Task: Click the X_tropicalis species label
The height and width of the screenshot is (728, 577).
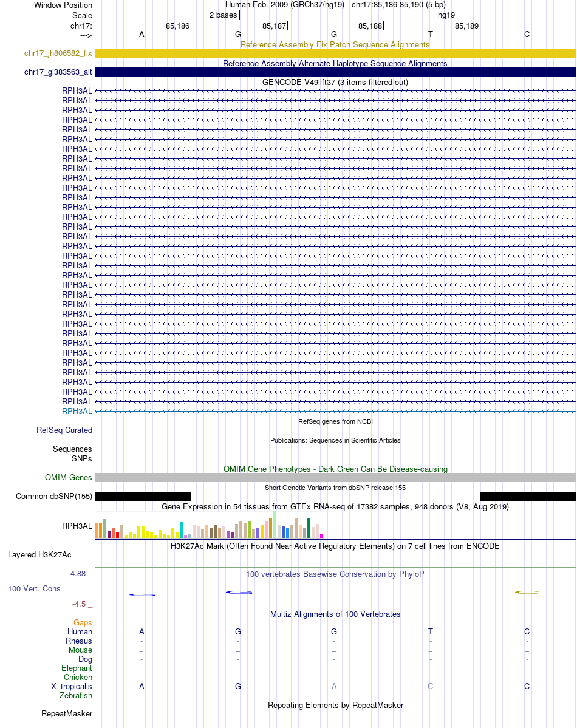Action: coord(72,687)
